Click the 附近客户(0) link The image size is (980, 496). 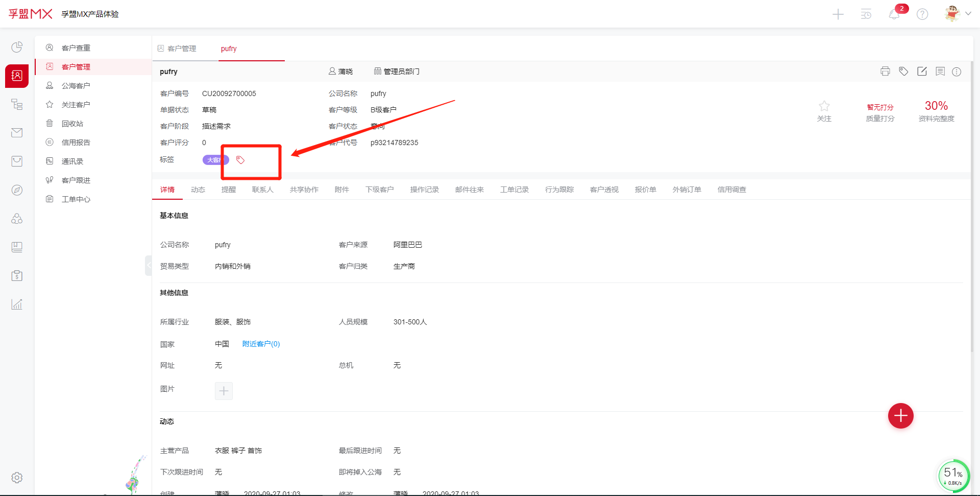pos(261,344)
